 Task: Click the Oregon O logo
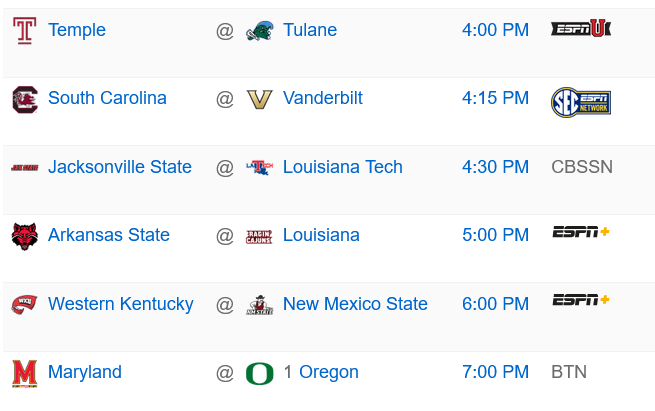260,373
